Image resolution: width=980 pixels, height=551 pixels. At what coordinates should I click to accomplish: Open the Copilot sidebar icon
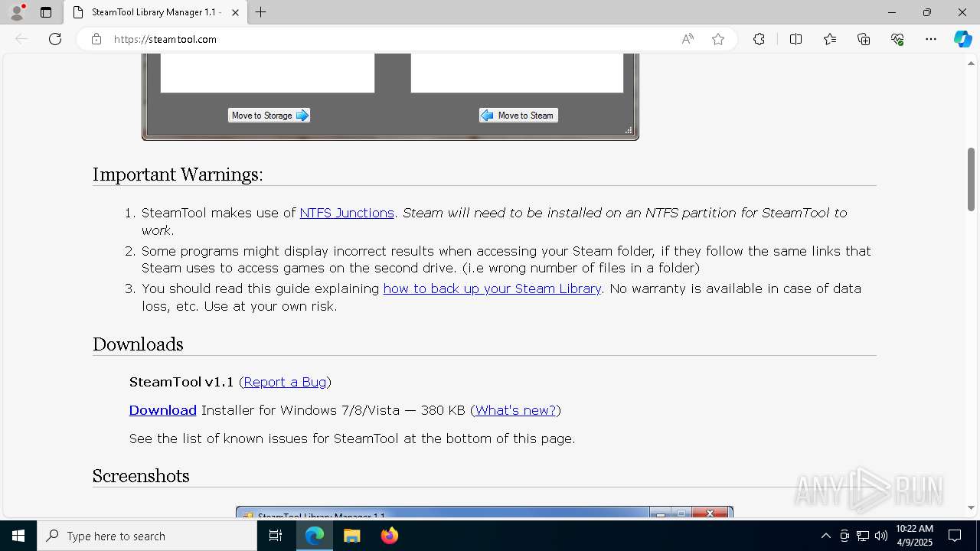[962, 39]
